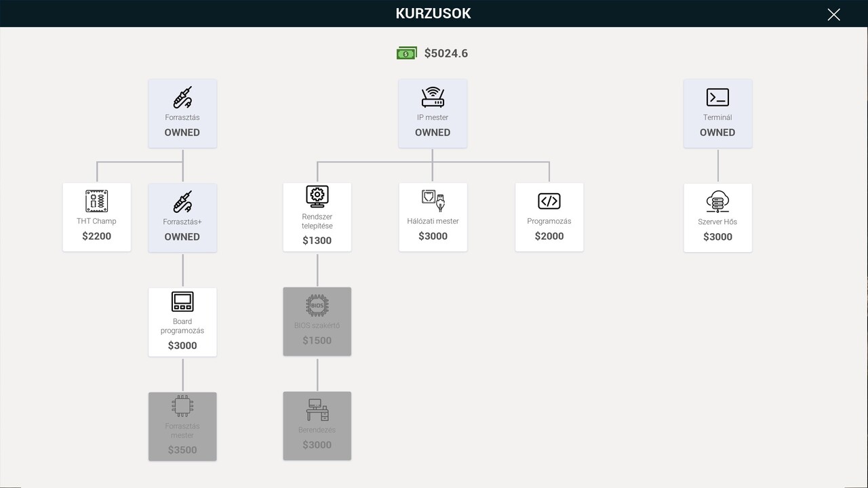Viewport: 868px width, 488px height.
Task: Select the IP mester router icon
Action: click(433, 98)
